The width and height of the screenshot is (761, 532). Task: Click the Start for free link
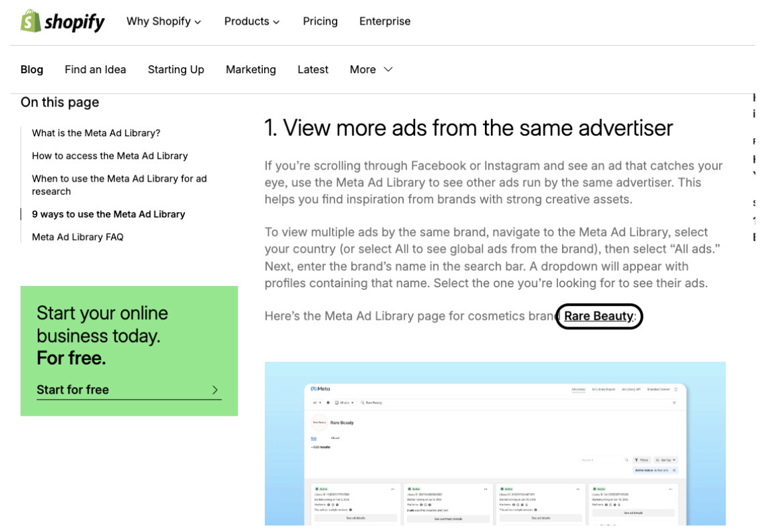click(73, 390)
